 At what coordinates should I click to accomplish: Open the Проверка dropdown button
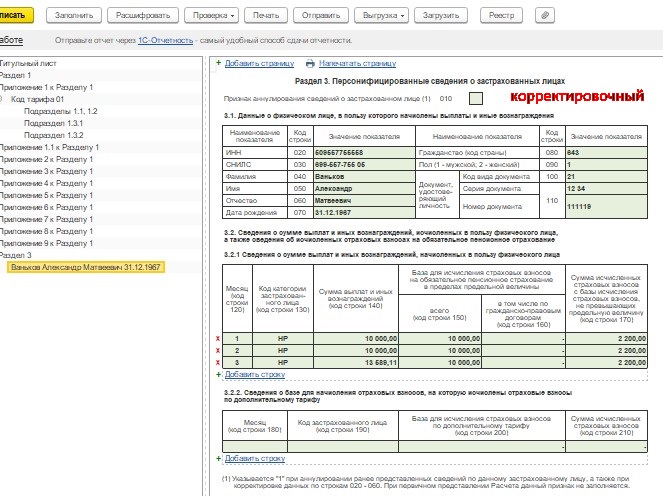(x=211, y=15)
